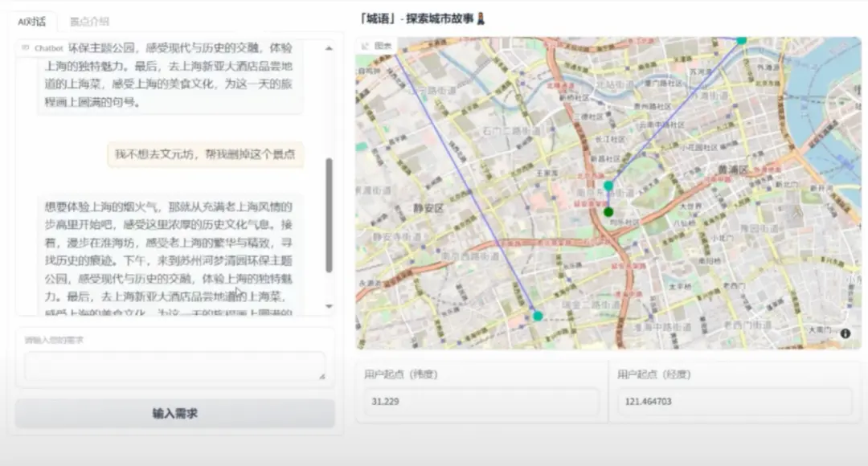Screen dimensions: 868x466
Task: Click the chat scroll-down arrow
Action: point(329,306)
